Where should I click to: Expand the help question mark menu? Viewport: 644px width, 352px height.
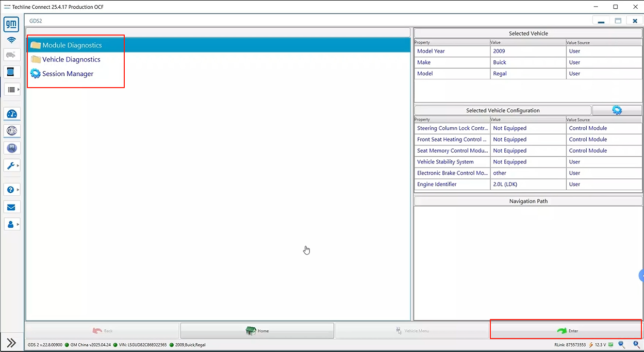(18, 190)
